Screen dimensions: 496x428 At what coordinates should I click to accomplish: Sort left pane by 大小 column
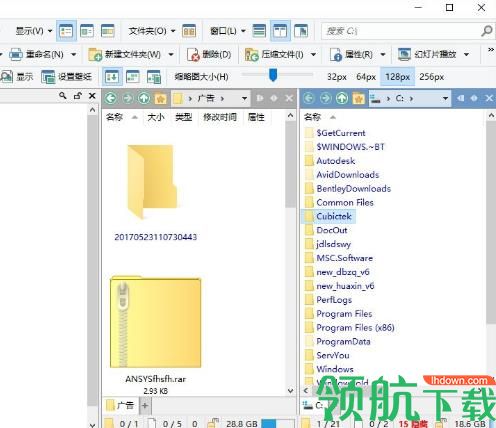[x=156, y=117]
